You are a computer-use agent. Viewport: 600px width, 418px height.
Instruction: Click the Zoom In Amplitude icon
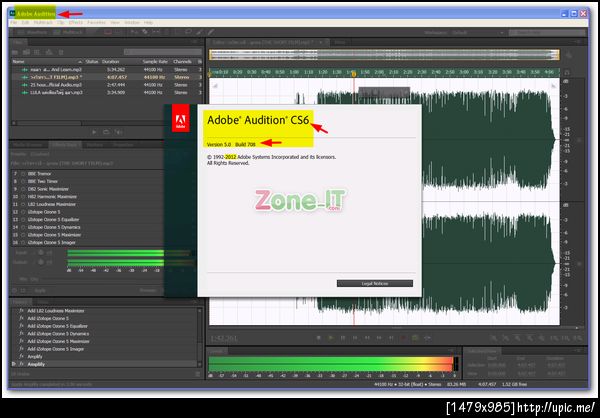point(494,338)
